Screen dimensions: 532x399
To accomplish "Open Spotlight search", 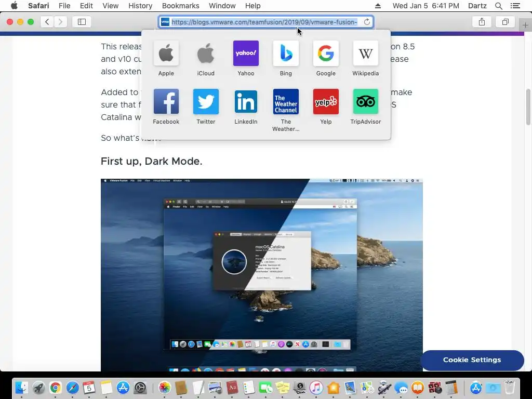I will [x=498, y=6].
